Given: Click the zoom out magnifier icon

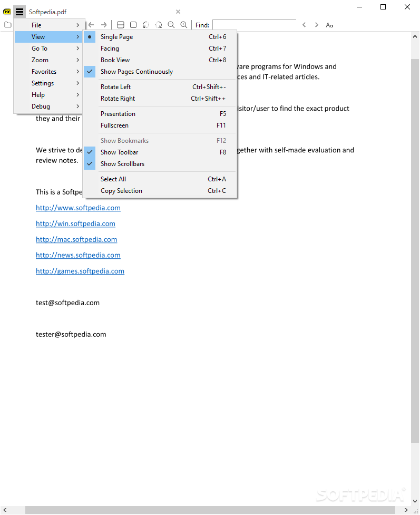Looking at the screenshot, I should pos(171,25).
